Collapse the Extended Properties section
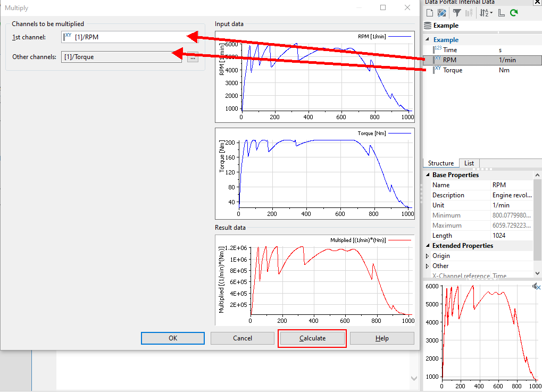The image size is (542, 392). (428, 246)
